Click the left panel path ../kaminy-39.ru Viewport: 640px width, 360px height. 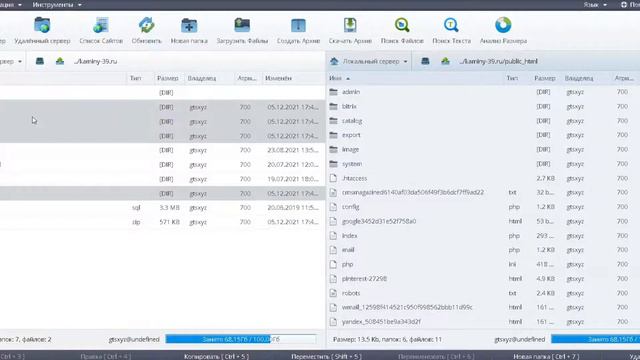(96, 61)
